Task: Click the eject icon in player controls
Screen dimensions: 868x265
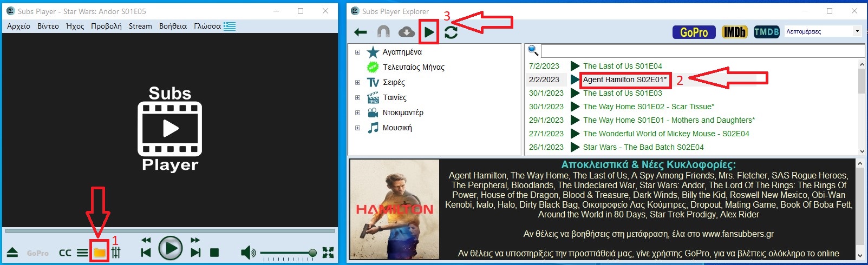Action: tap(12, 253)
